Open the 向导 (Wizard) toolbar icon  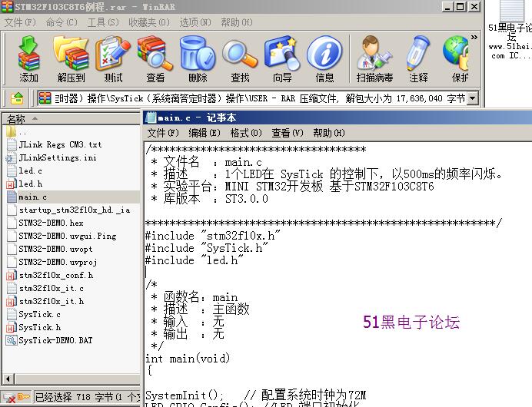pyautogui.click(x=282, y=59)
